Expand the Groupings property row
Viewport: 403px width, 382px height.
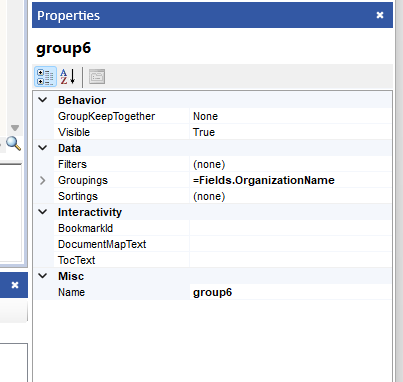tap(43, 180)
